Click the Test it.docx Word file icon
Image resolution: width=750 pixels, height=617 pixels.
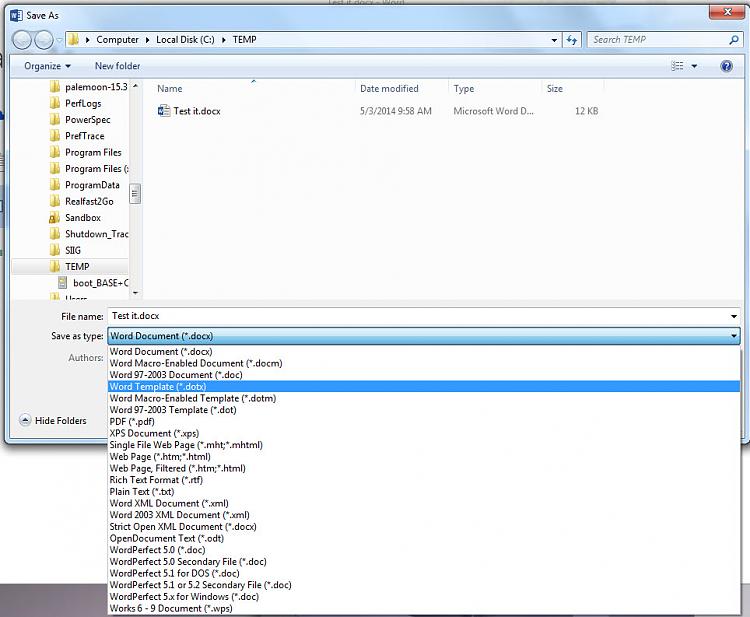pyautogui.click(x=164, y=111)
